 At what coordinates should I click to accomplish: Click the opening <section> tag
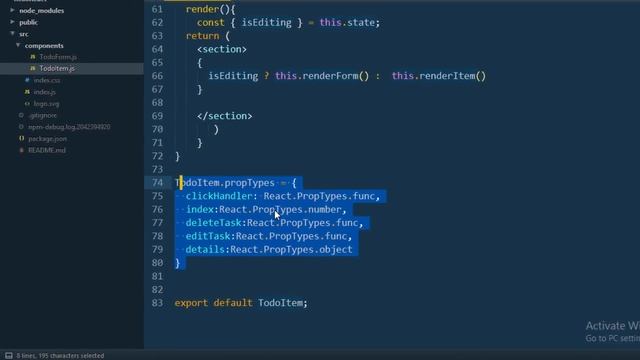[222, 49]
